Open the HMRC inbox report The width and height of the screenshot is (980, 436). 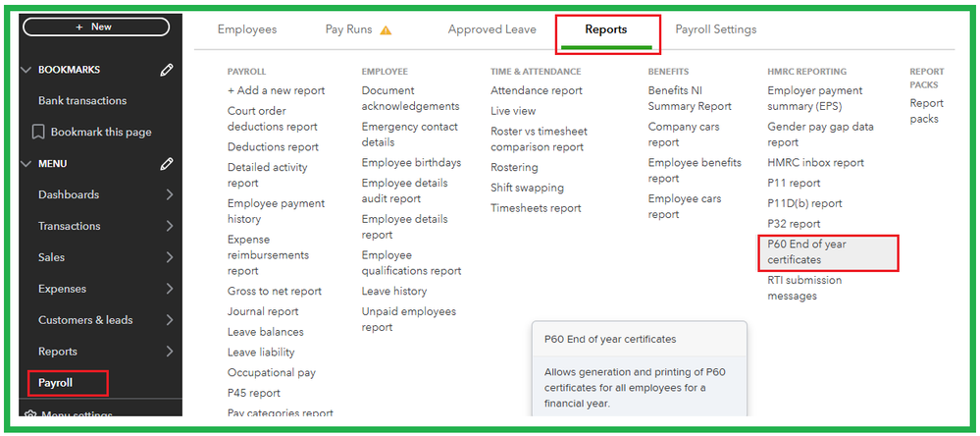pos(815,163)
